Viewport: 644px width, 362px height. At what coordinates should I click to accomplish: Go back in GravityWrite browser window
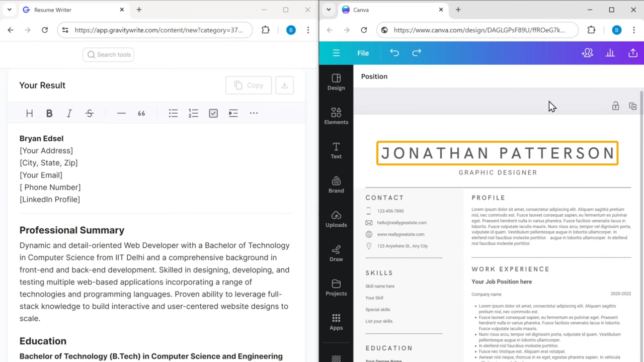pyautogui.click(x=11, y=30)
